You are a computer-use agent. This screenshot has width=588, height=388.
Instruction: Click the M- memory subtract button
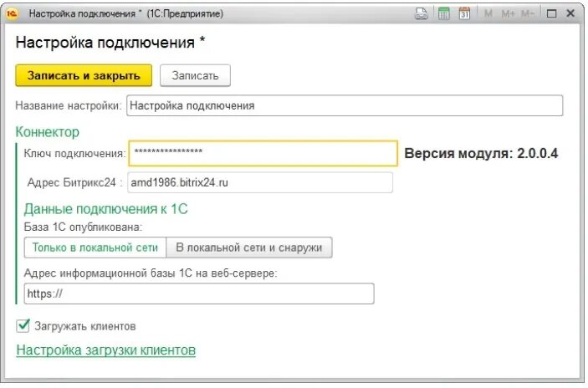point(528,14)
